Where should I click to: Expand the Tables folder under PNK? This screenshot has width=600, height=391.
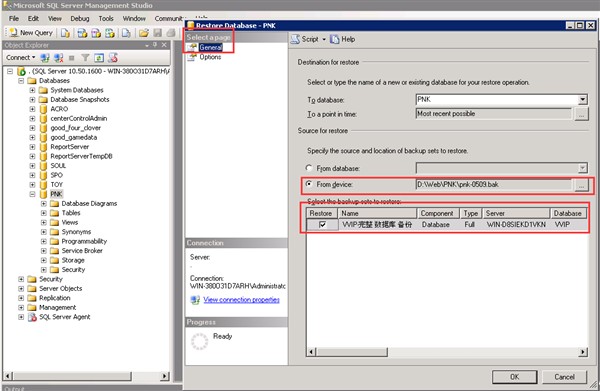click(x=44, y=213)
